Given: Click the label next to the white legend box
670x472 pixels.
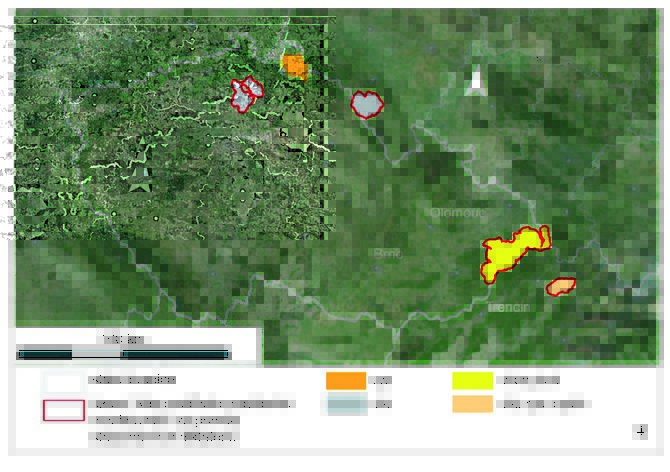Looking at the screenshot, I should pyautogui.click(x=132, y=380).
